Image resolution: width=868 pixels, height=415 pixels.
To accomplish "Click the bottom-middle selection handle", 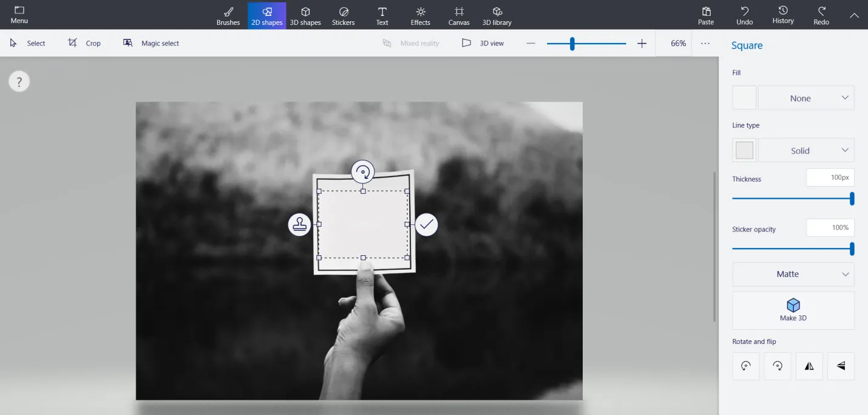I will pyautogui.click(x=363, y=258).
